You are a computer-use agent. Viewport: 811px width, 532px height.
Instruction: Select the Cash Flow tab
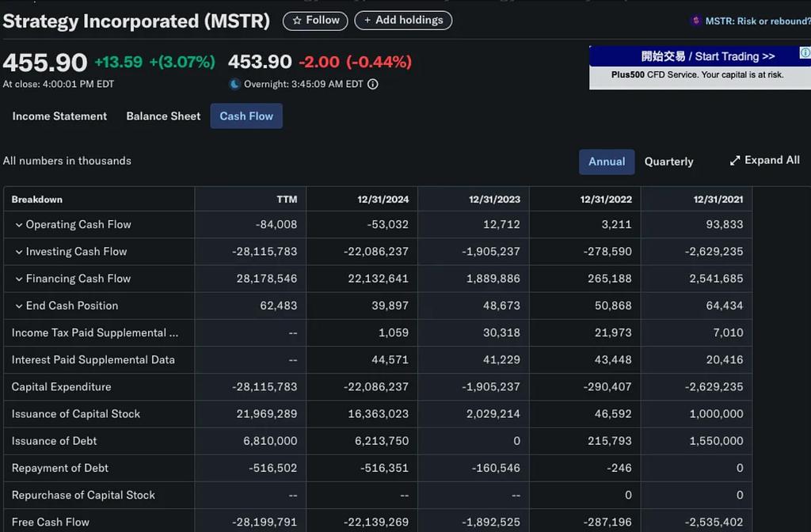coord(246,116)
